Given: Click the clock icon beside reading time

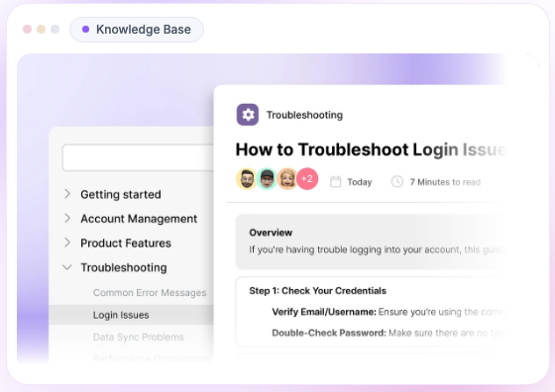Looking at the screenshot, I should tap(397, 182).
